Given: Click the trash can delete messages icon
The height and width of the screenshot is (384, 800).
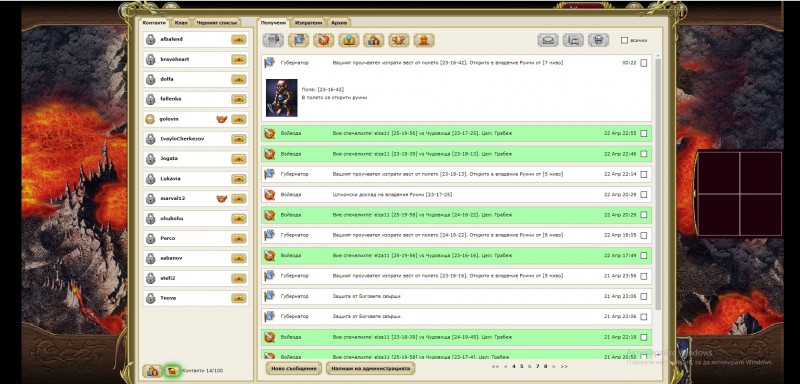Looking at the screenshot, I should pyautogui.click(x=598, y=40).
